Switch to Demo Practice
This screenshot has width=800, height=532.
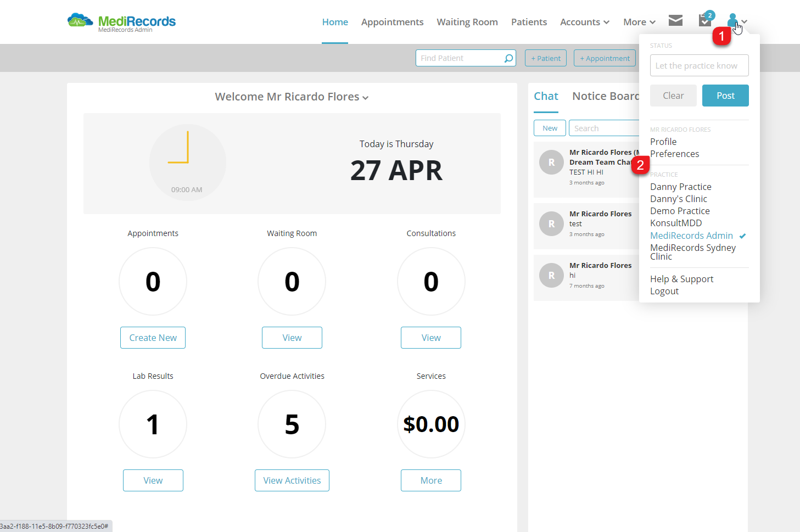click(680, 211)
